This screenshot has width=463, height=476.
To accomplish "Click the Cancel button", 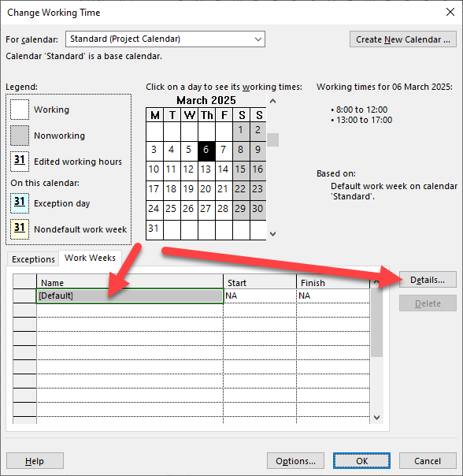I will (428, 461).
